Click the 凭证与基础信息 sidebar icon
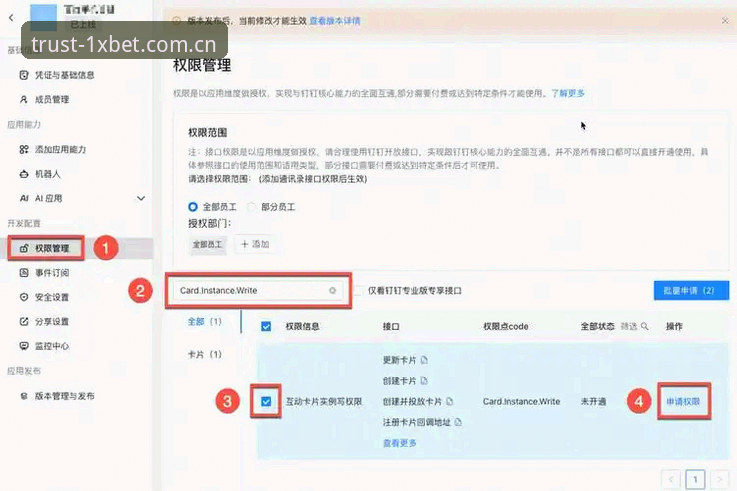Screen dimensions: 737x491 point(24,75)
